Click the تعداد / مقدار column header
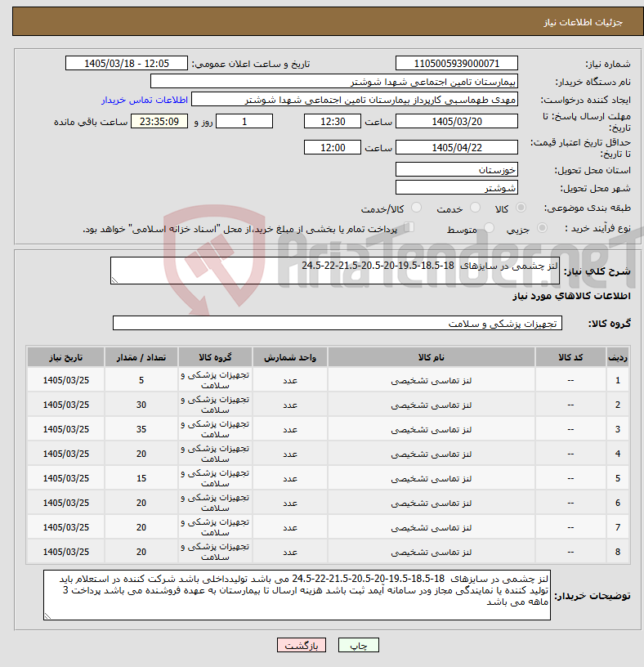Image resolution: width=644 pixels, height=667 pixels. click(x=141, y=357)
